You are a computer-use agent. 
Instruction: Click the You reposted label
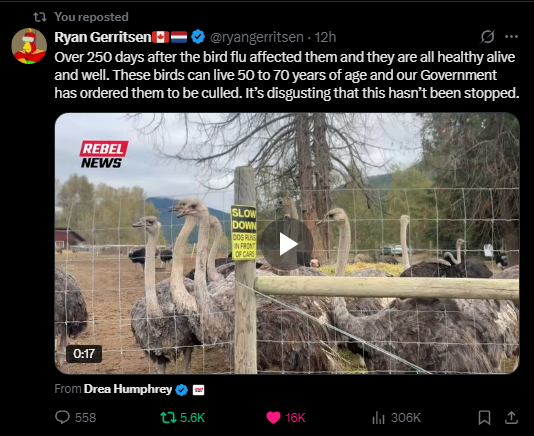(91, 17)
